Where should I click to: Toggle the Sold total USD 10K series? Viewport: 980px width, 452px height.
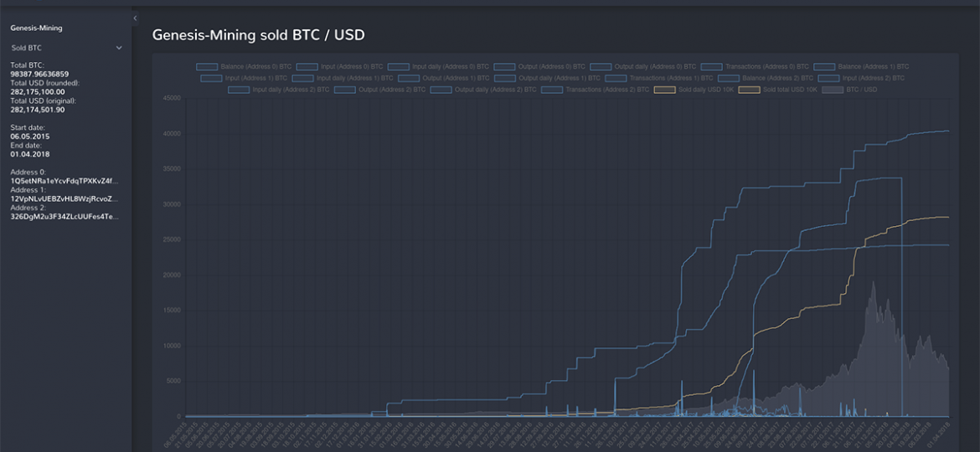click(x=778, y=90)
